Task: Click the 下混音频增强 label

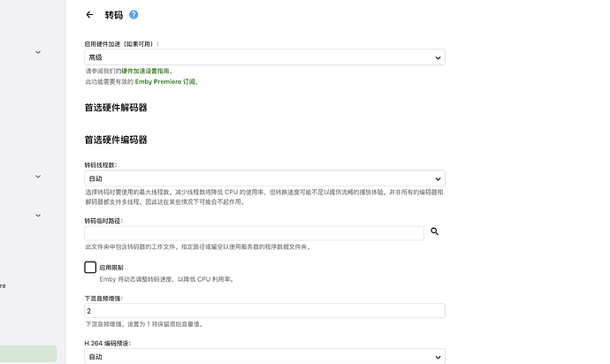Action: pyautogui.click(x=103, y=299)
